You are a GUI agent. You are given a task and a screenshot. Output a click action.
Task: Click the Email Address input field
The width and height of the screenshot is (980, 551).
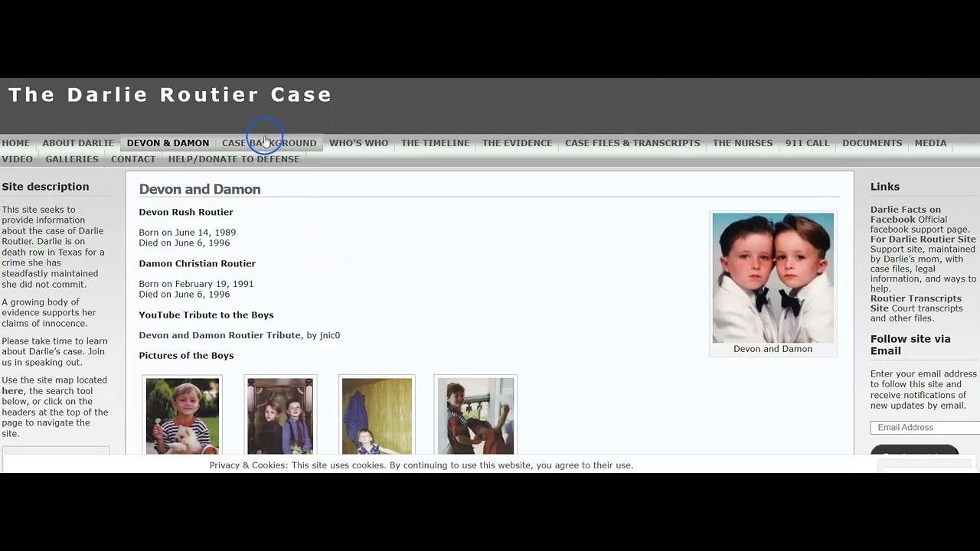click(925, 428)
